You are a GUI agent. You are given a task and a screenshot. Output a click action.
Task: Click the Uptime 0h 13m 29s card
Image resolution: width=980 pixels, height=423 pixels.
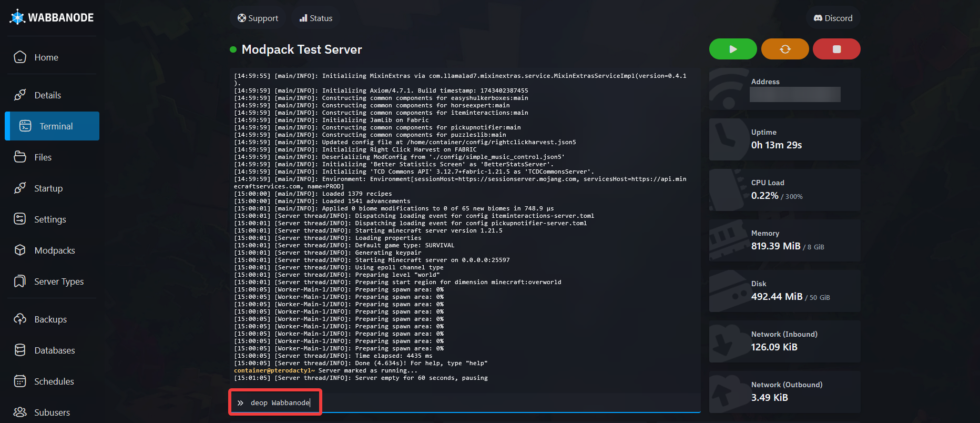[785, 139]
